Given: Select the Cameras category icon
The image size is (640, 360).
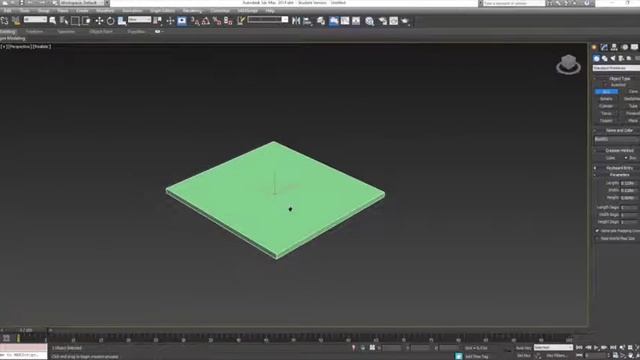Looking at the screenshot, I should pyautogui.click(x=621, y=58).
